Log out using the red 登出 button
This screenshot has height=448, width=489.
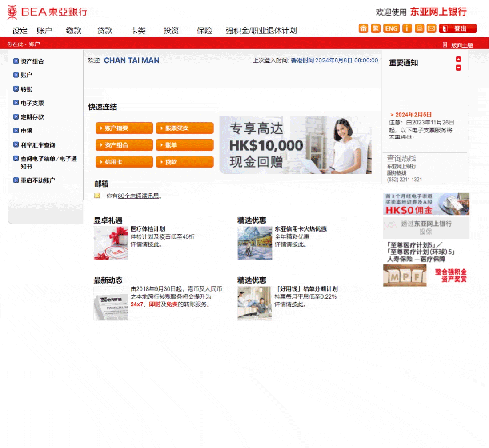(457, 29)
